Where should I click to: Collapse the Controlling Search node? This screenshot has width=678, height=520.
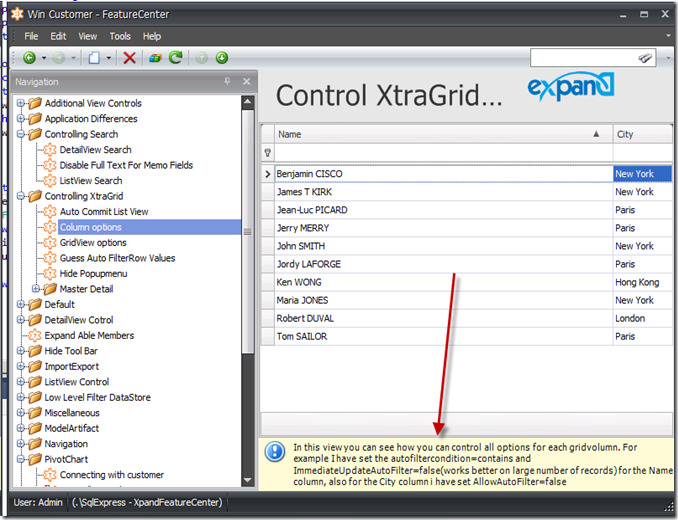[x=20, y=134]
